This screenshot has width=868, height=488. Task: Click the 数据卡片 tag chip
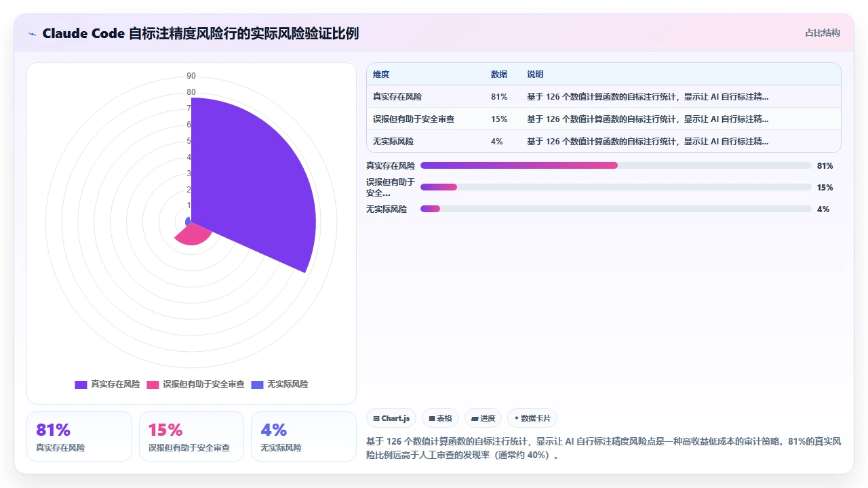click(532, 418)
